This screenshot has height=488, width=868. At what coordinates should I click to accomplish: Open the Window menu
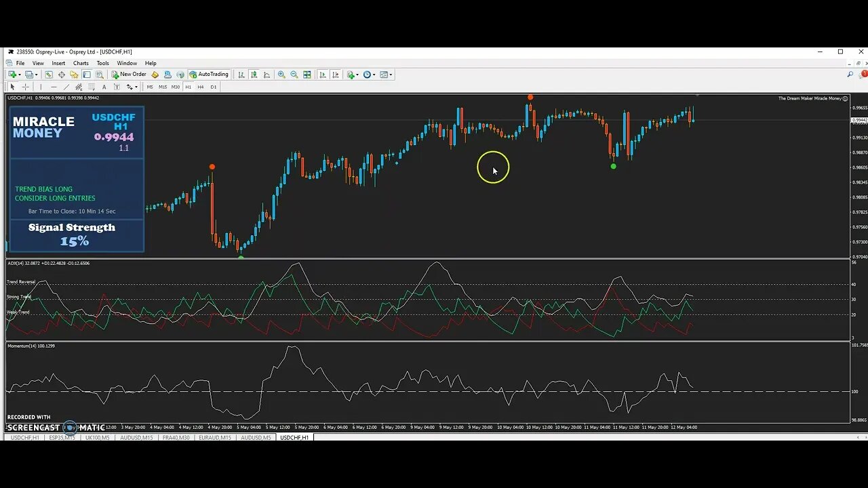127,63
